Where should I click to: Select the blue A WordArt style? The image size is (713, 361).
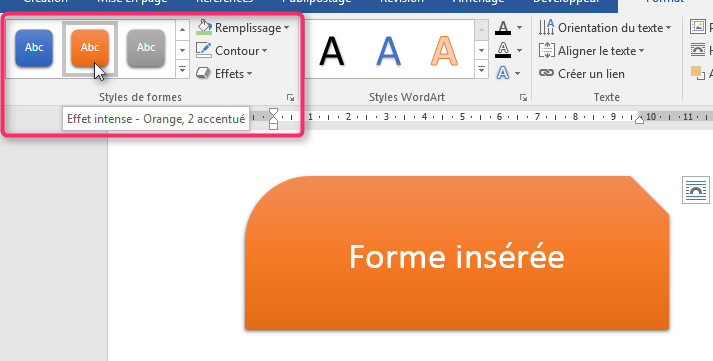(388, 51)
